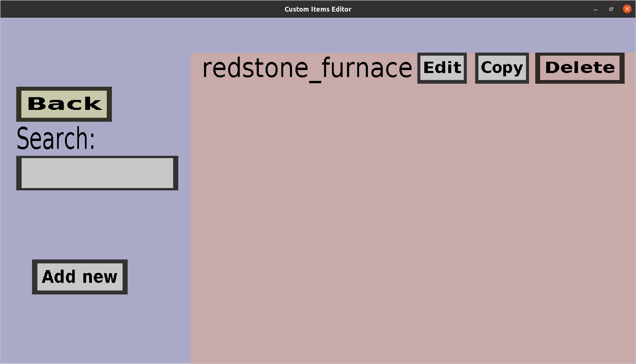636x364 pixels.
Task: Minimize the Custom Items Editor window
Action: pyautogui.click(x=595, y=9)
